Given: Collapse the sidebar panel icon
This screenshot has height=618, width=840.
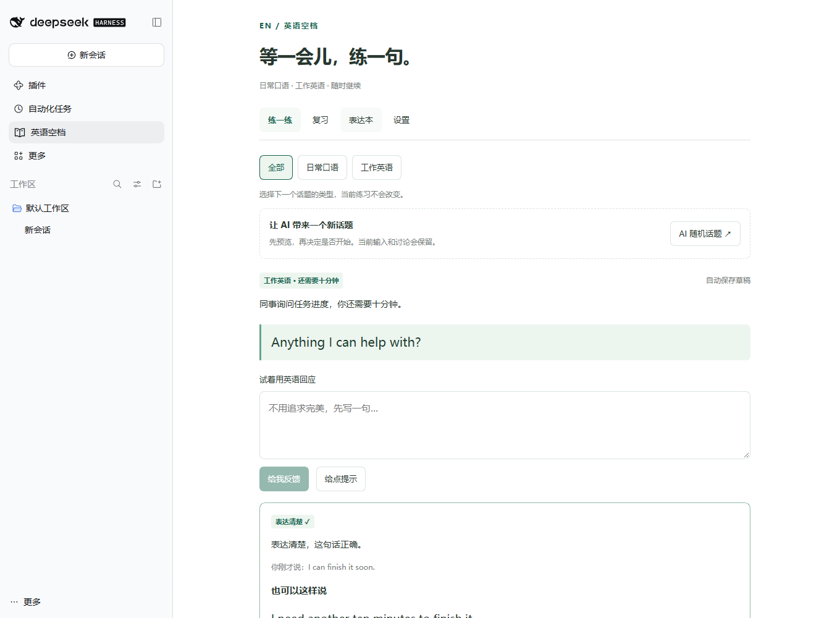Looking at the screenshot, I should pos(157,22).
